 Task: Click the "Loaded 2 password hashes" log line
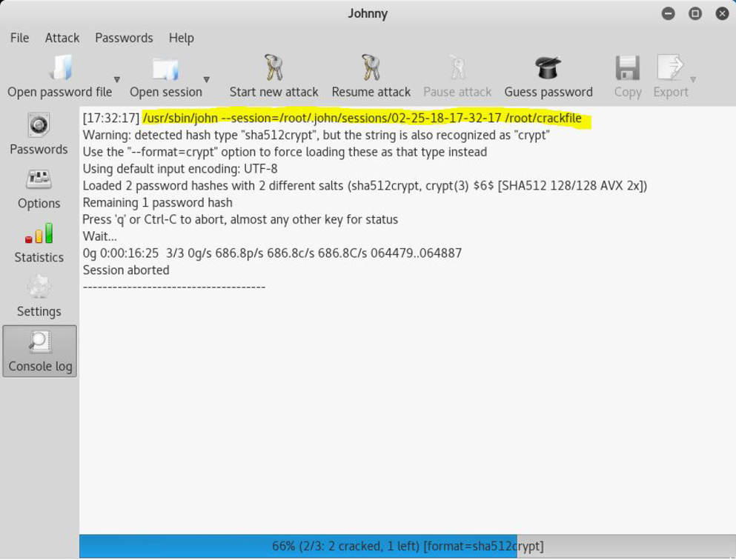[x=365, y=186]
